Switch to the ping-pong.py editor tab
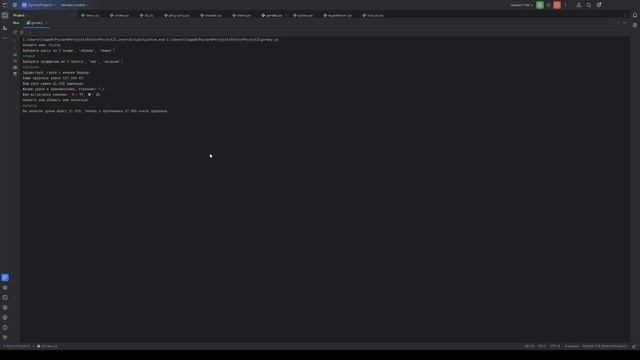The image size is (640, 360). tap(177, 16)
